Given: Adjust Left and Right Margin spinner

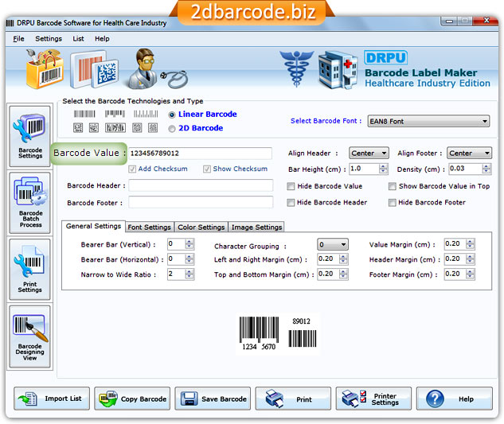Looking at the screenshot, I should pyautogui.click(x=343, y=259).
